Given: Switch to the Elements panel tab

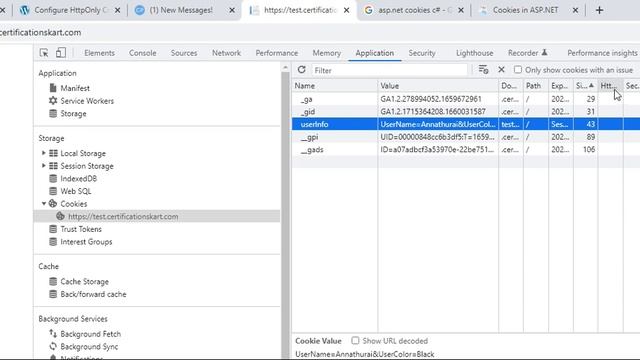Looking at the screenshot, I should tap(99, 53).
